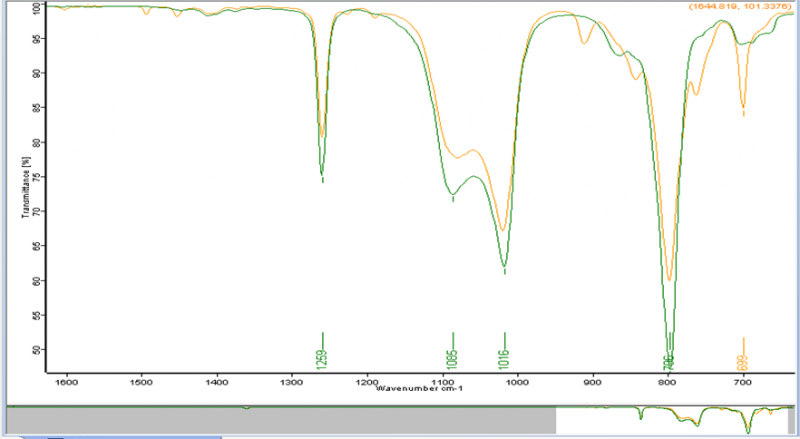The height and width of the screenshot is (439, 800).
Task: Select the green 1016 peak label
Action: tap(505, 359)
